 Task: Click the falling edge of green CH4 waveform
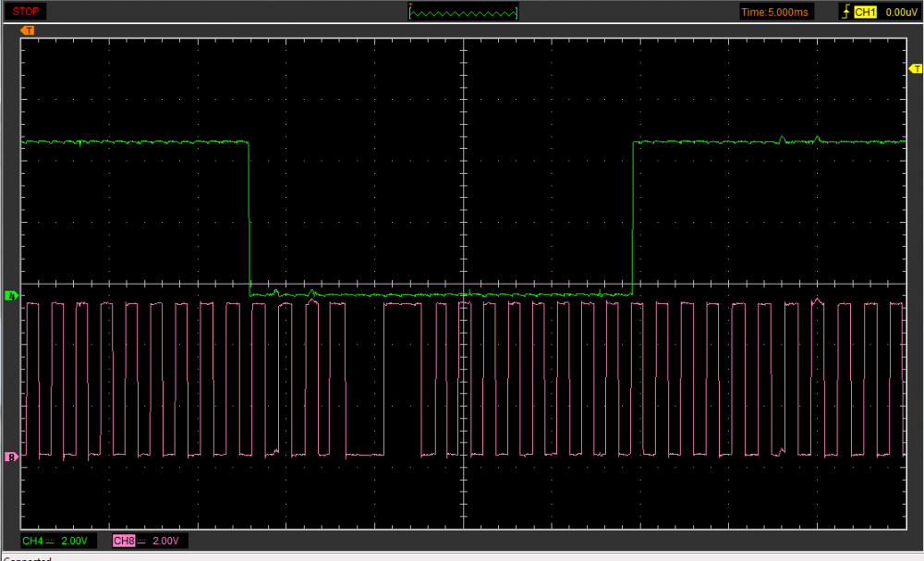click(249, 217)
